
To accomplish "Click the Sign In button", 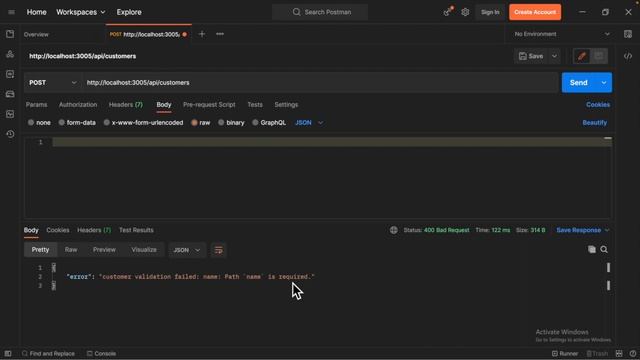I will (x=490, y=12).
